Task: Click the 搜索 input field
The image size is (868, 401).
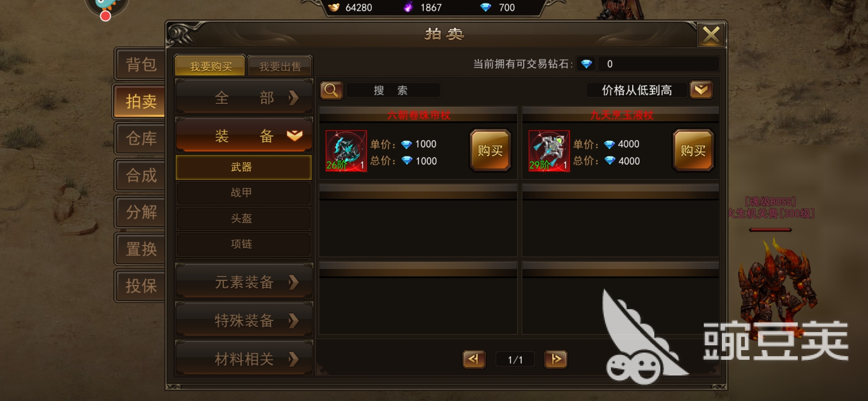Action: 393,90
